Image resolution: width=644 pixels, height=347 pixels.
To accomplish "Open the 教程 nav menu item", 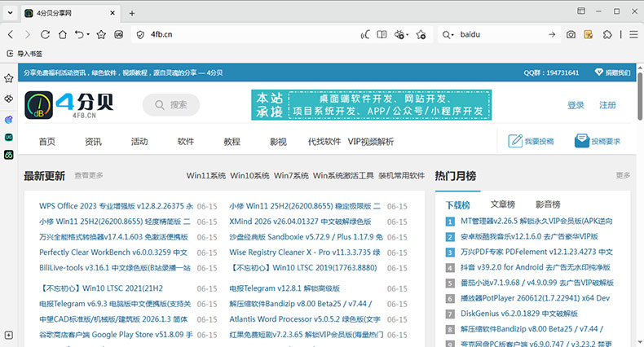I will click(x=232, y=142).
